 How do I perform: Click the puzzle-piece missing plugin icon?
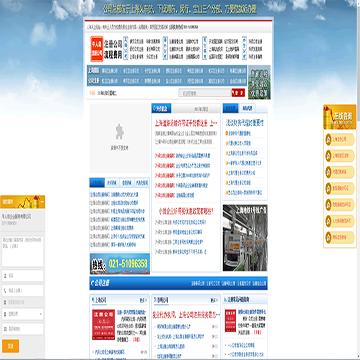pos(119,132)
